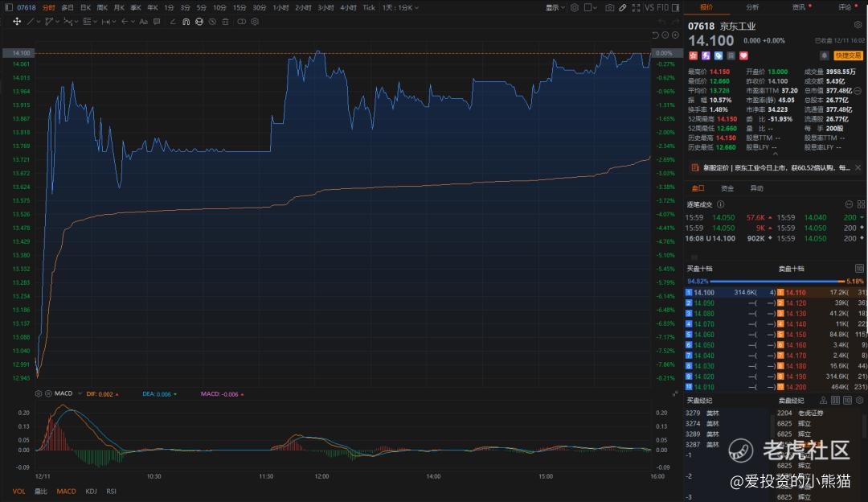Screen dimensions: 868x502
Task: Click the text annotation Aa tool
Action: [x=143, y=22]
